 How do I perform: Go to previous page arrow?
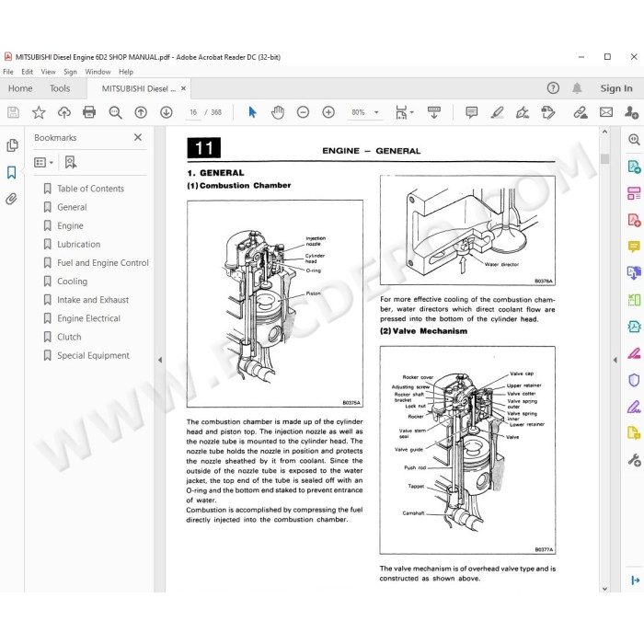pyautogui.click(x=141, y=112)
